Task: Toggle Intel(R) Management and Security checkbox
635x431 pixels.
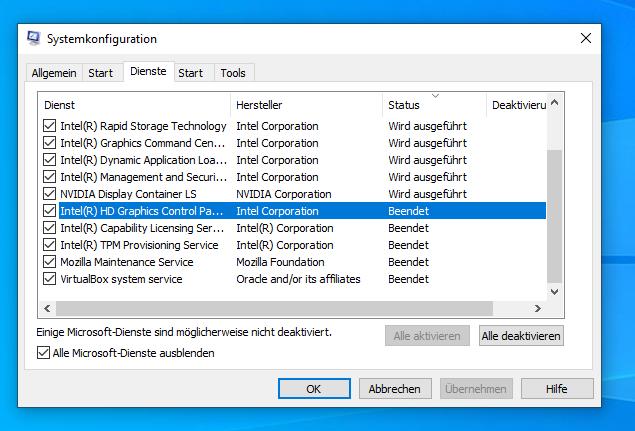Action: click(49, 177)
